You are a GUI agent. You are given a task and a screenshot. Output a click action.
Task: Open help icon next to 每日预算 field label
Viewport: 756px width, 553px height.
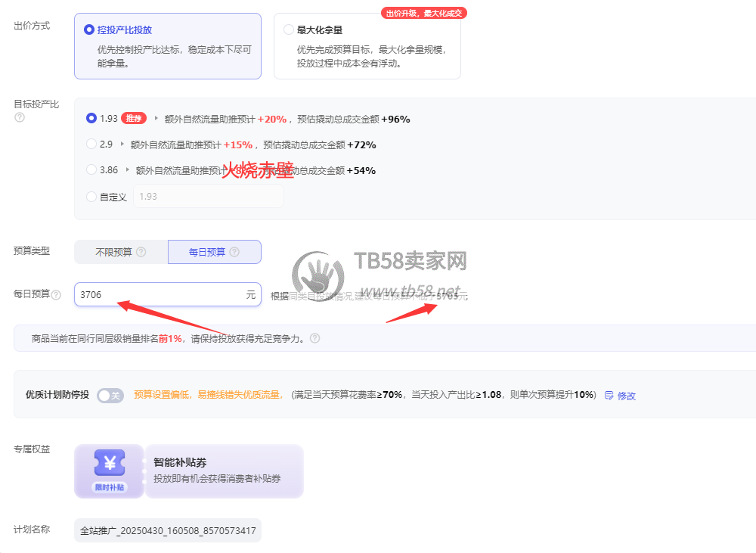click(x=57, y=295)
